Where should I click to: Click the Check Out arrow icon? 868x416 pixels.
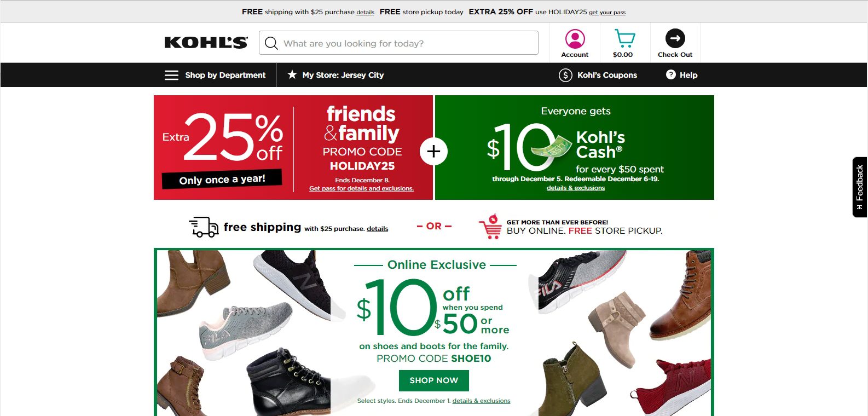(675, 38)
